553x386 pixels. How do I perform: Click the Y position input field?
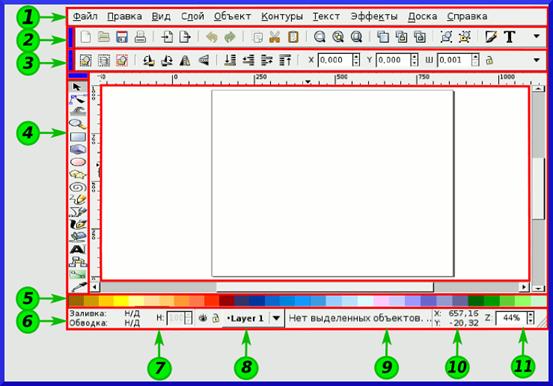click(x=393, y=60)
